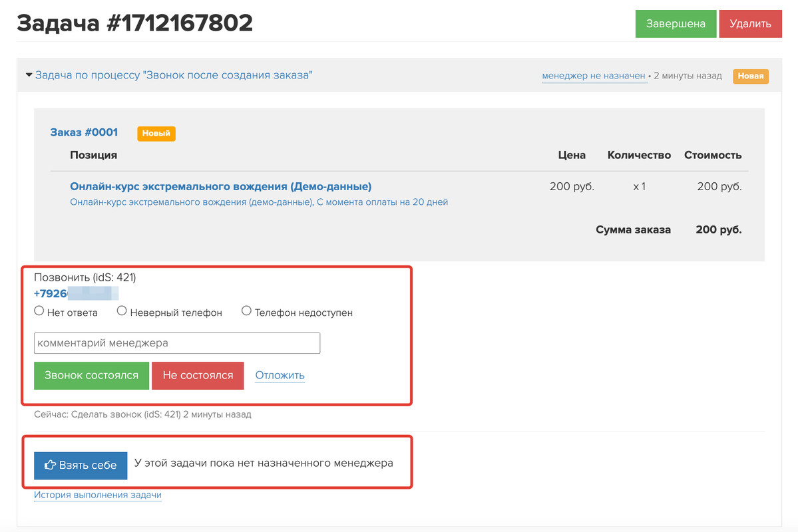Click the Отложить link
The width and height of the screenshot is (798, 532).
[280, 375]
